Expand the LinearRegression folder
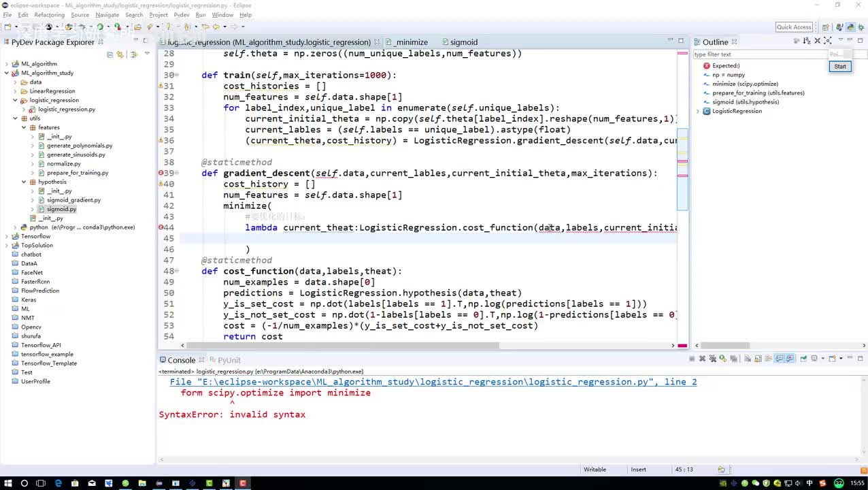This screenshot has height=490, width=868. 15,91
